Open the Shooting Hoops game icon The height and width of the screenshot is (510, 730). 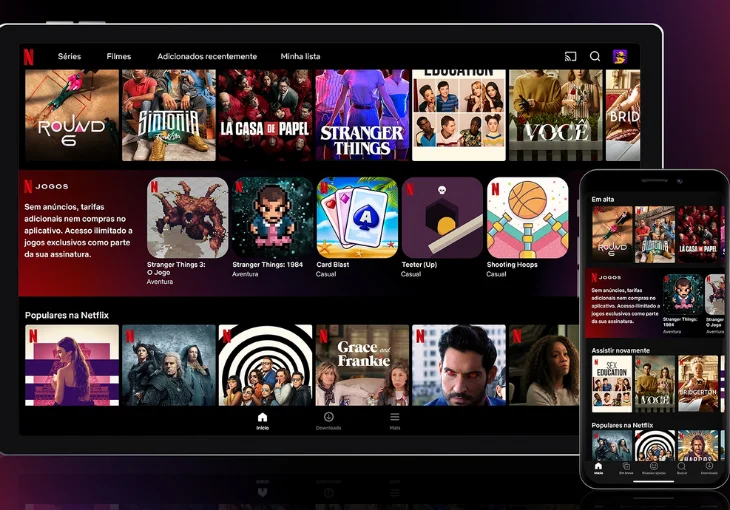[527, 218]
